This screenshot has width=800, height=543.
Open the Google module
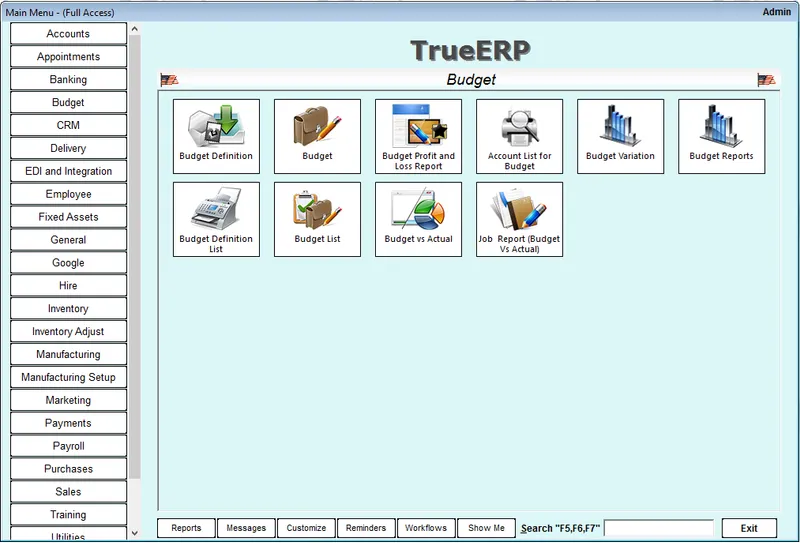click(68, 263)
